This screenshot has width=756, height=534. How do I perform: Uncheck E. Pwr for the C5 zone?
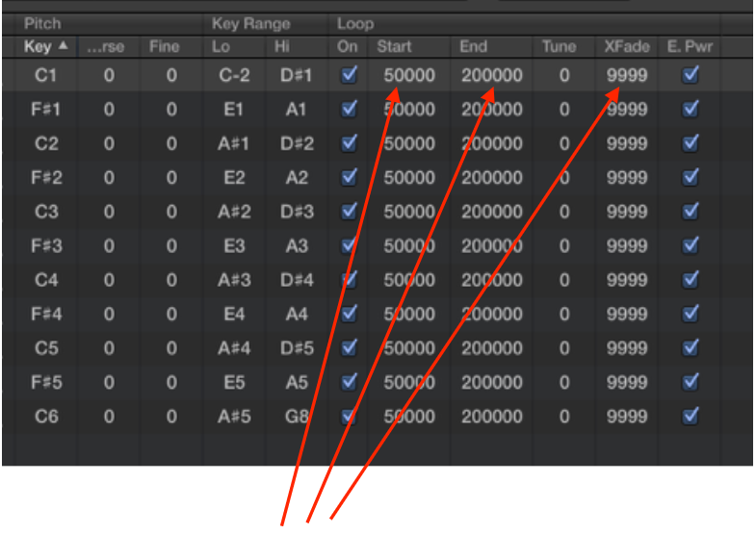point(691,348)
